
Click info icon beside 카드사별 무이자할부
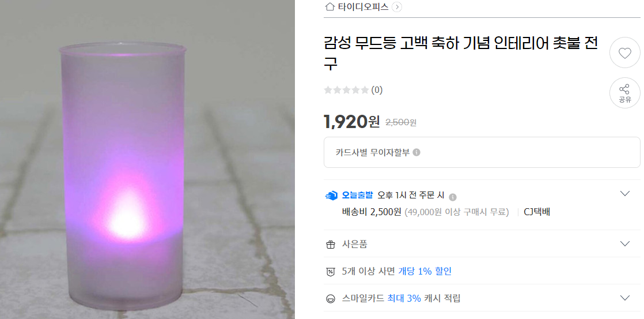(416, 152)
